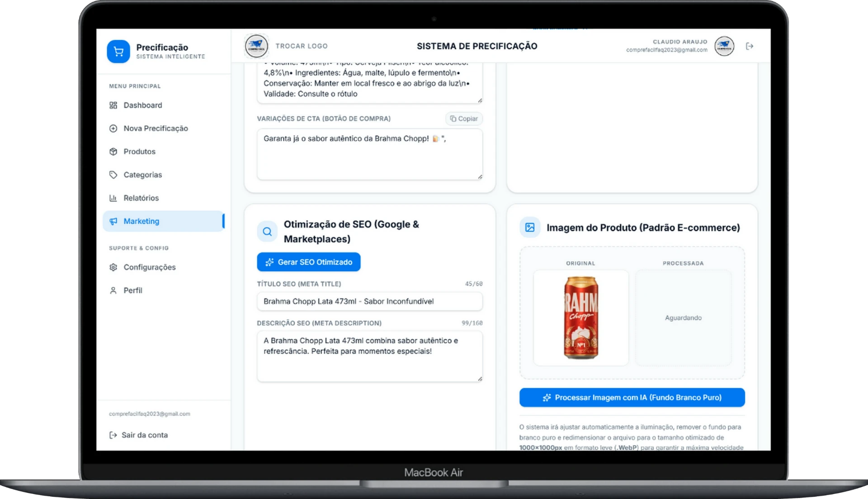The height and width of the screenshot is (499, 868).
Task: Click the user email in the header
Action: [666, 50]
